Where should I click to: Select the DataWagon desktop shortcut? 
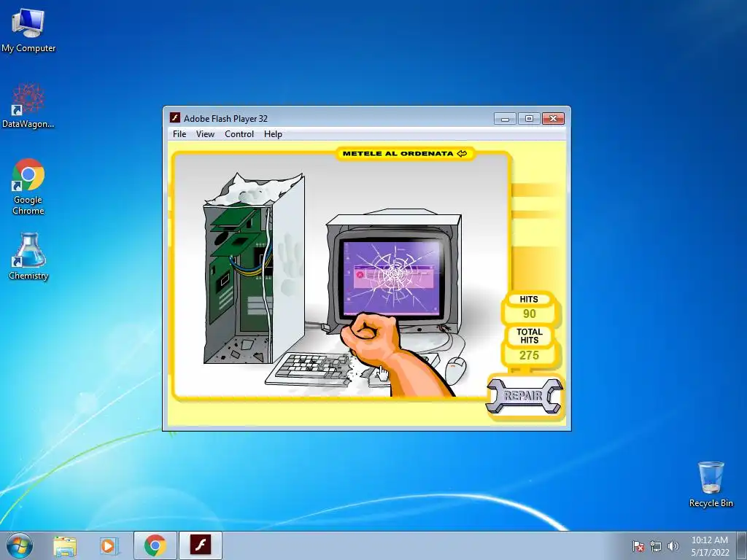(x=28, y=105)
